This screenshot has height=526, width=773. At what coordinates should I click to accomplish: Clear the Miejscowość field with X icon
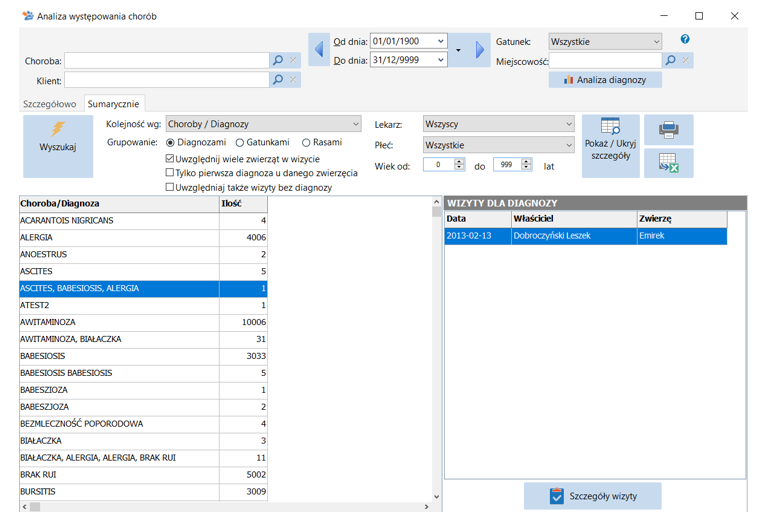685,60
